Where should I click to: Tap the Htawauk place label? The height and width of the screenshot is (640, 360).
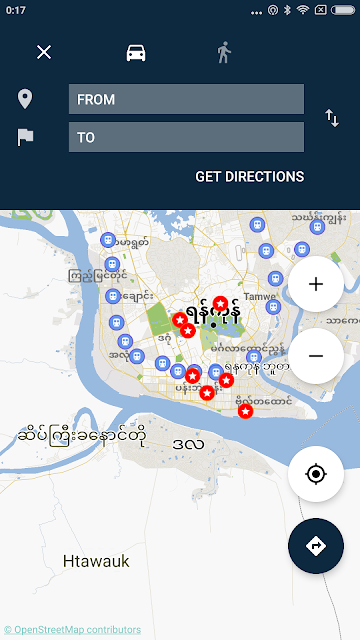point(96,561)
